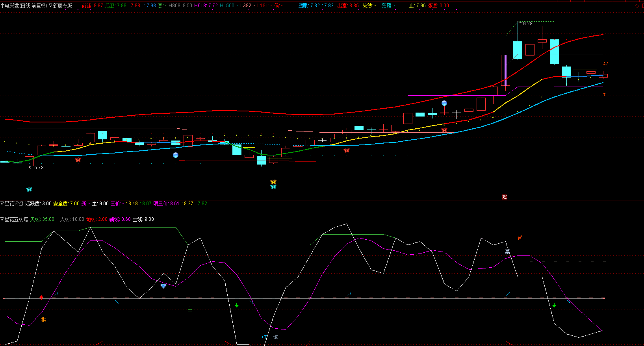Click the magenta 辅线: 8.60 value
The width and height of the screenshot is (644, 346).
120,219
